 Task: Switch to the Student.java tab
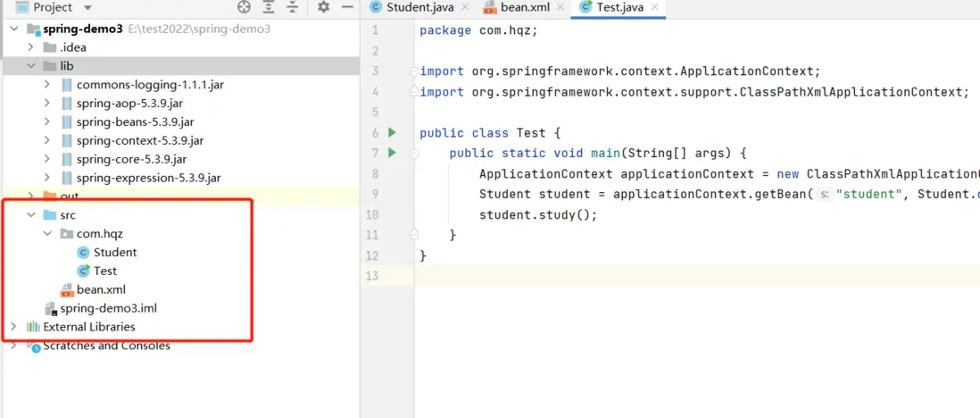point(420,7)
